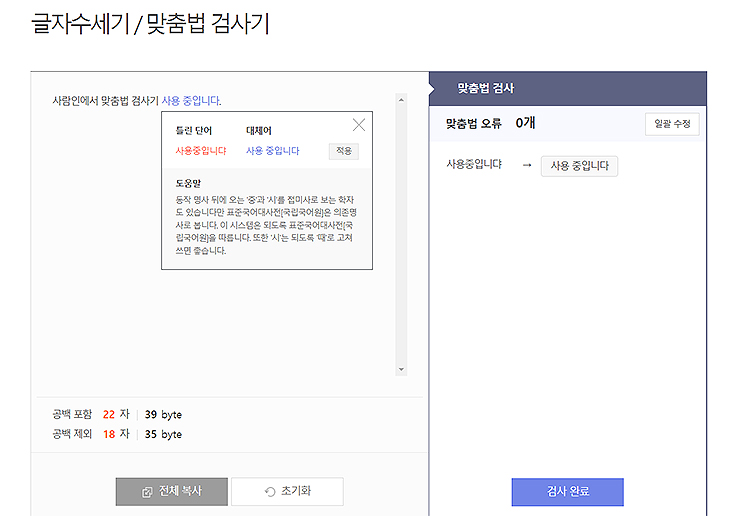
Task: Click the arrow between original and corrected word
Action: coord(527,165)
